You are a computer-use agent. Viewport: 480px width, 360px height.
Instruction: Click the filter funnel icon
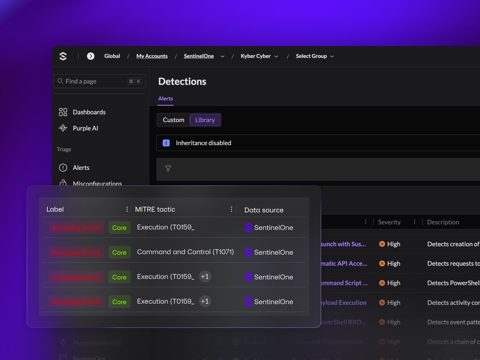(168, 169)
